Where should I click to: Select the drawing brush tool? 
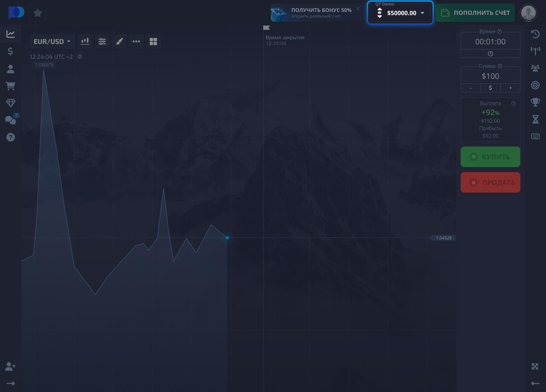point(119,41)
